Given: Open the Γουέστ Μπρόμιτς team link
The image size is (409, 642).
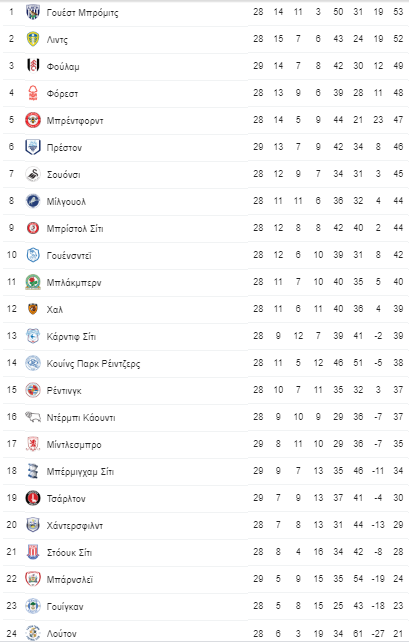Looking at the screenshot, I should coord(82,13).
